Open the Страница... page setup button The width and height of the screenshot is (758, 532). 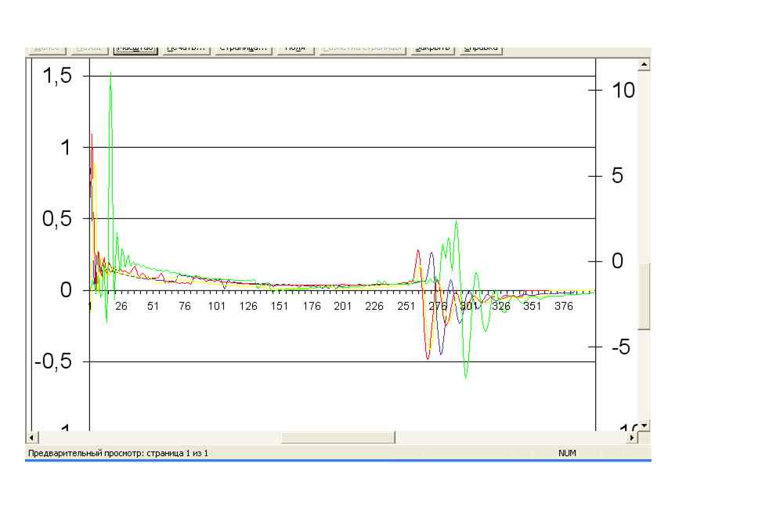(244, 50)
